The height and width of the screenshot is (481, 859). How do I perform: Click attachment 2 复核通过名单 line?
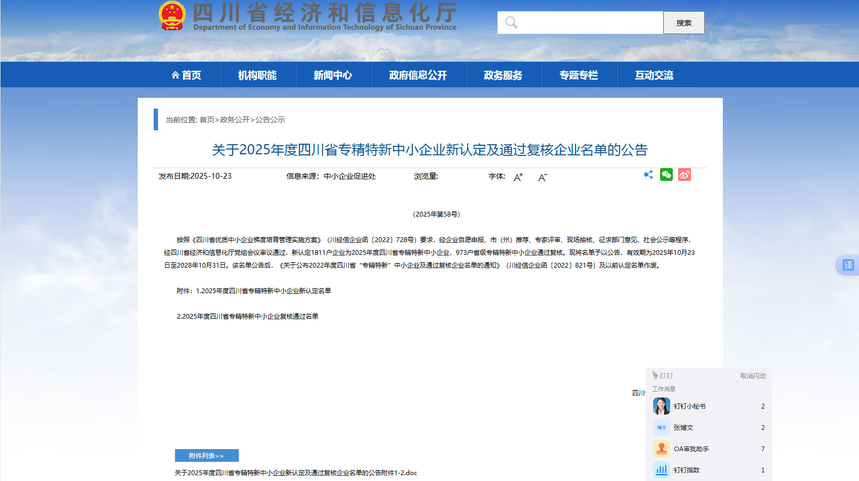point(247,316)
